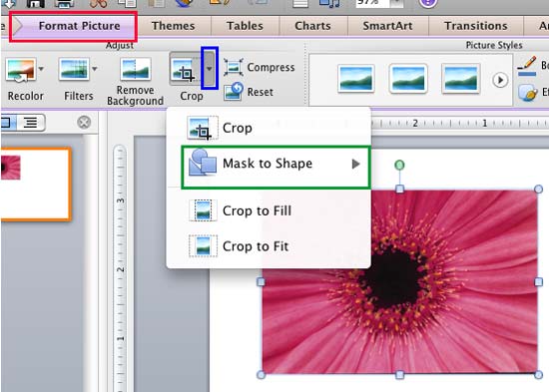Screen dimensions: 549x392
Task: Choose Crop to Fit menu item
Action: point(269,246)
